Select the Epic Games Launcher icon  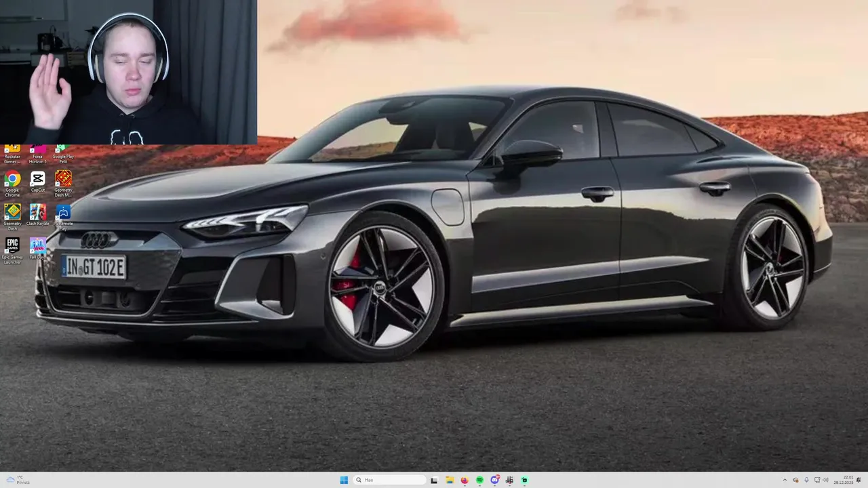tap(12, 251)
